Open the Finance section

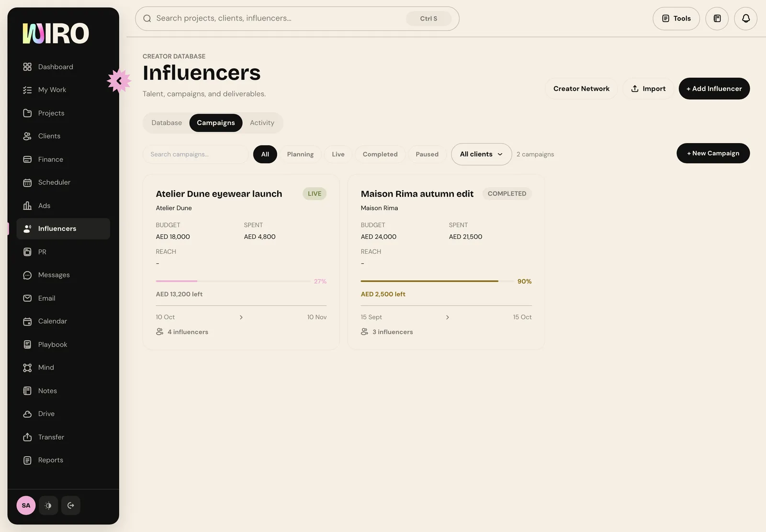[x=63, y=159]
